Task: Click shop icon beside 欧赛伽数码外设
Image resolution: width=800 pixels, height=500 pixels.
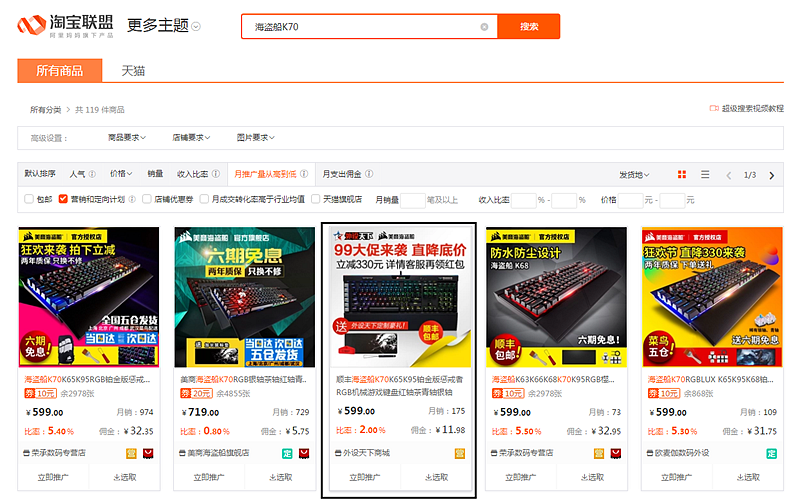Action: (x=650, y=453)
